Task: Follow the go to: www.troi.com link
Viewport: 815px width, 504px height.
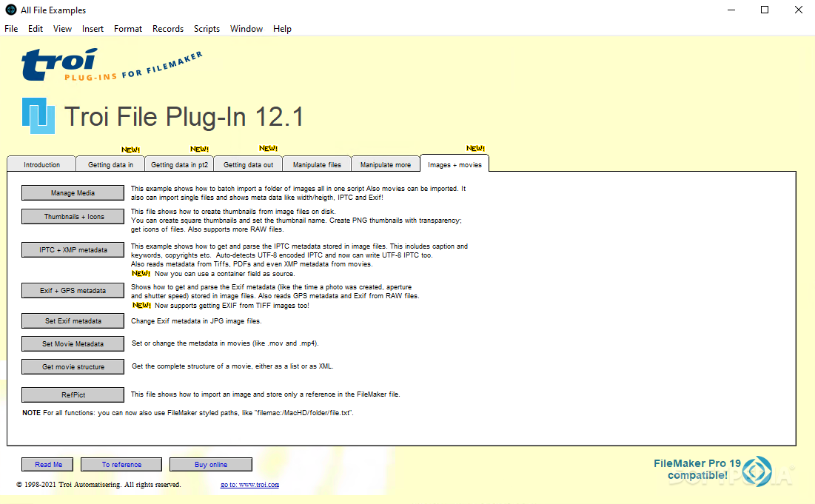Action: click(x=249, y=485)
